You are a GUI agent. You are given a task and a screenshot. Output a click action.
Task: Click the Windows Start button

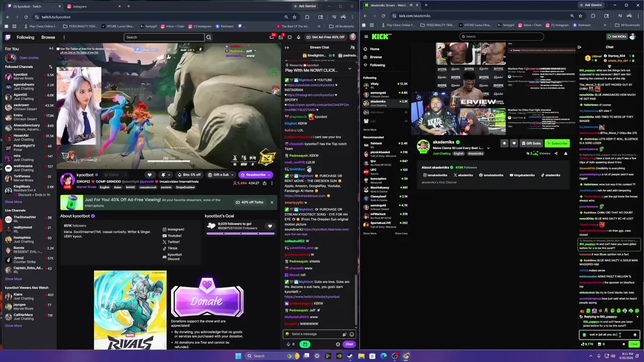point(238,356)
